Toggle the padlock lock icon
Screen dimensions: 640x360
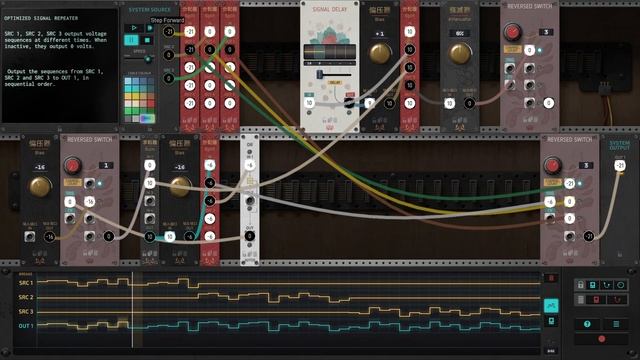point(580,285)
